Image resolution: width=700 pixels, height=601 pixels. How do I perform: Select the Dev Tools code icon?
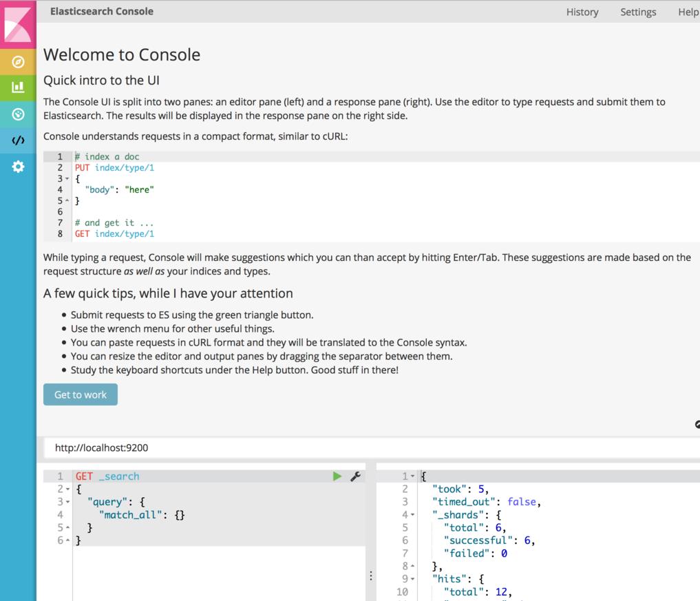18,140
